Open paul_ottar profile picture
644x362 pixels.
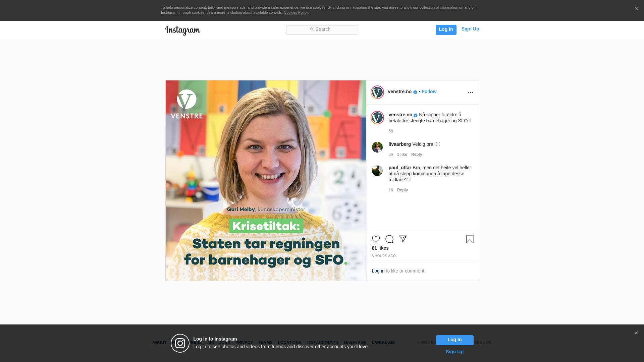377,171
